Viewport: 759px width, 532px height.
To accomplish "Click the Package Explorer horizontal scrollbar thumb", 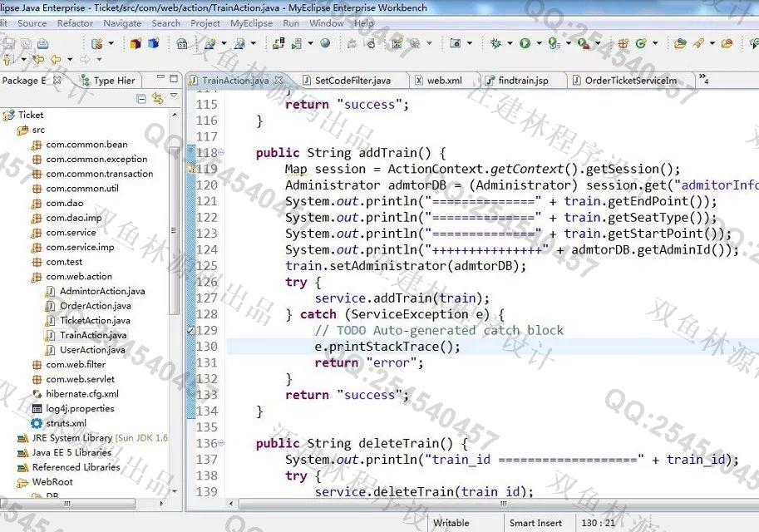I will click(x=67, y=504).
